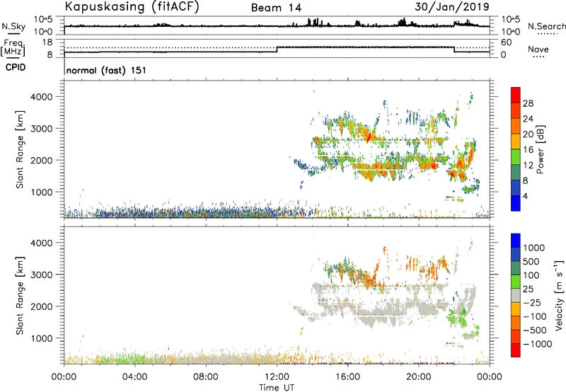The image size is (566, 392).
Task: Select the normal (fast) 151 mode text
Action: click(x=107, y=70)
